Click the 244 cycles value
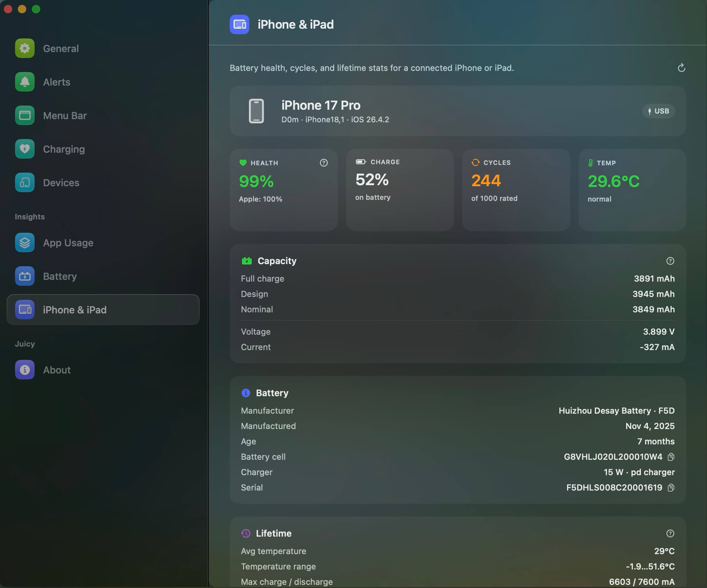The width and height of the screenshot is (707, 588). [486, 181]
